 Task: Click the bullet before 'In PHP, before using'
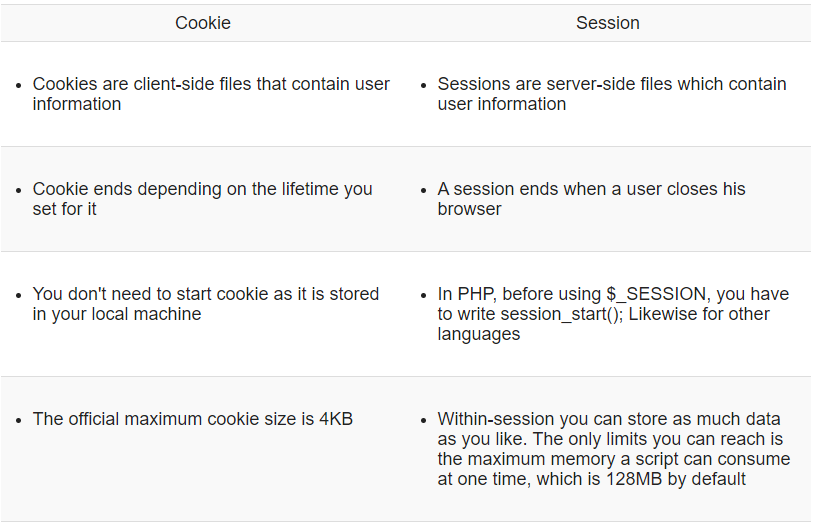(425, 295)
